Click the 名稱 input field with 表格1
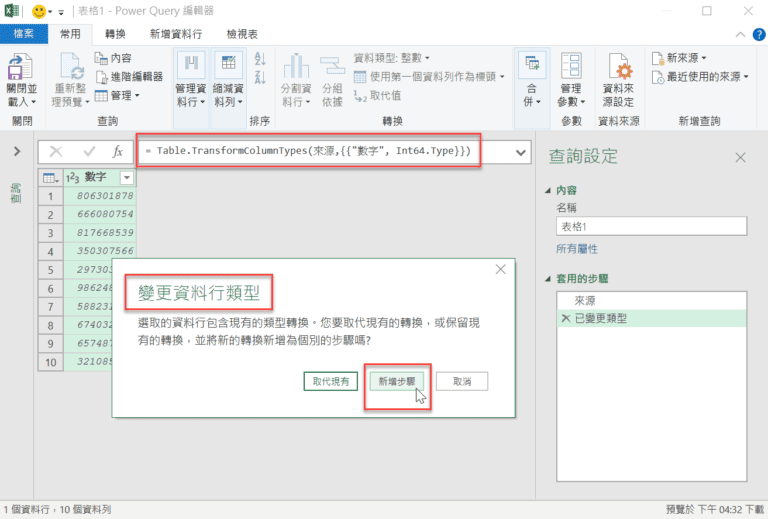The height and width of the screenshot is (519, 768). [651, 226]
